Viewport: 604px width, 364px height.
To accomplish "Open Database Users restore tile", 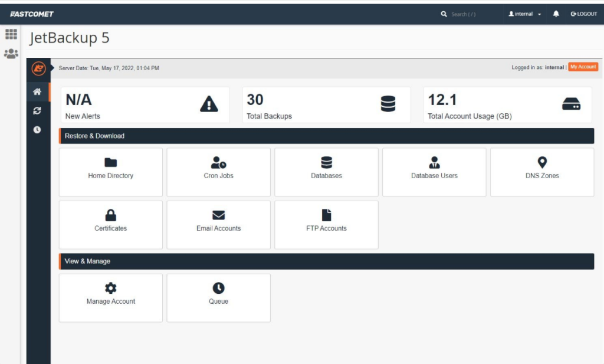I will click(435, 172).
